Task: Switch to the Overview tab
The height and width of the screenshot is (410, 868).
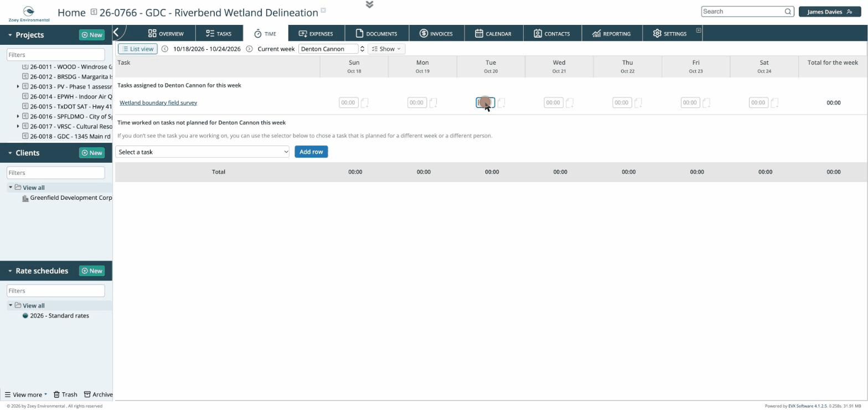Action: (x=166, y=34)
